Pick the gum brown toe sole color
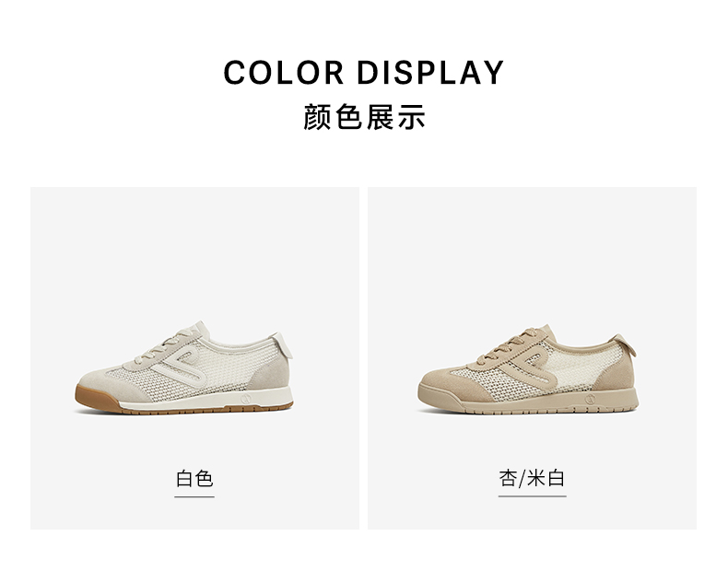Viewport: 728px width, 571px height. click(x=94, y=399)
